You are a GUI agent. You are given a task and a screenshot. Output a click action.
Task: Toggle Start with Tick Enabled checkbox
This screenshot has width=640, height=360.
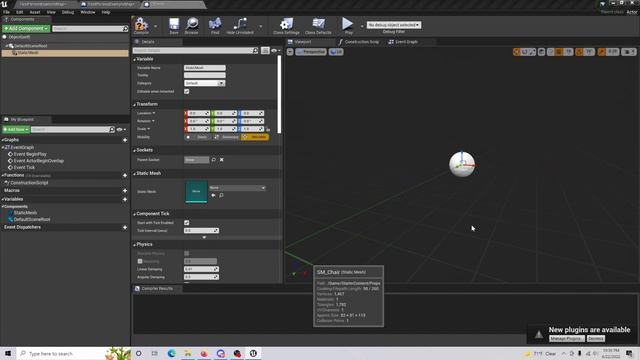pos(187,223)
